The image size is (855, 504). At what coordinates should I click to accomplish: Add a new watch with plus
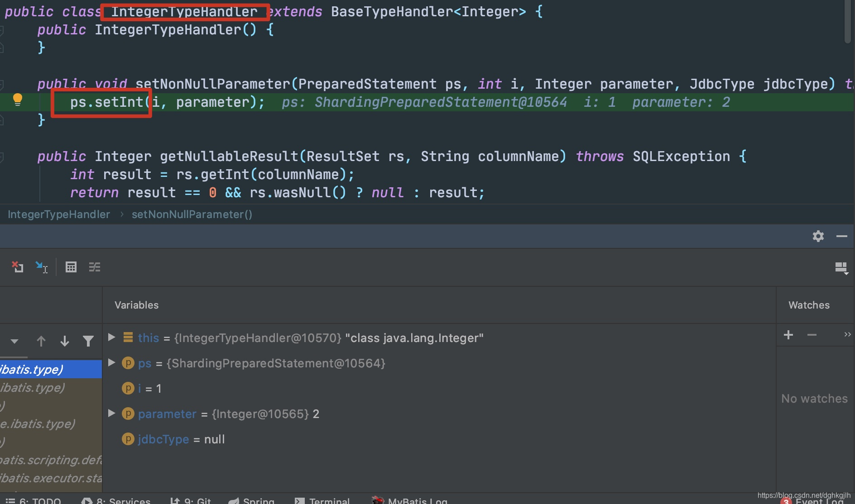[x=788, y=335]
